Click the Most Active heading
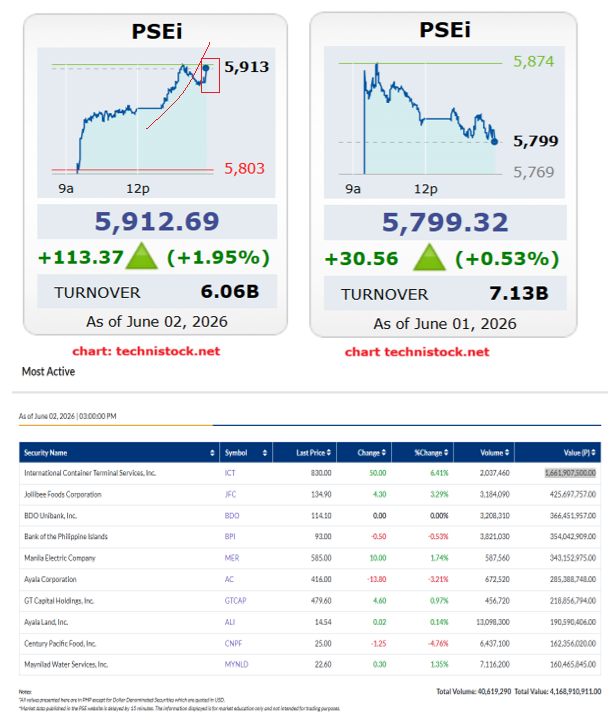This screenshot has height=715, width=611. [48, 372]
